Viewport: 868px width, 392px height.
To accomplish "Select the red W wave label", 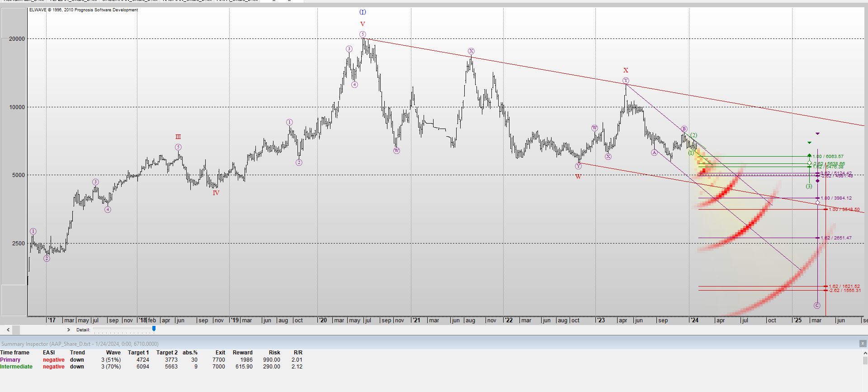I will (x=578, y=177).
